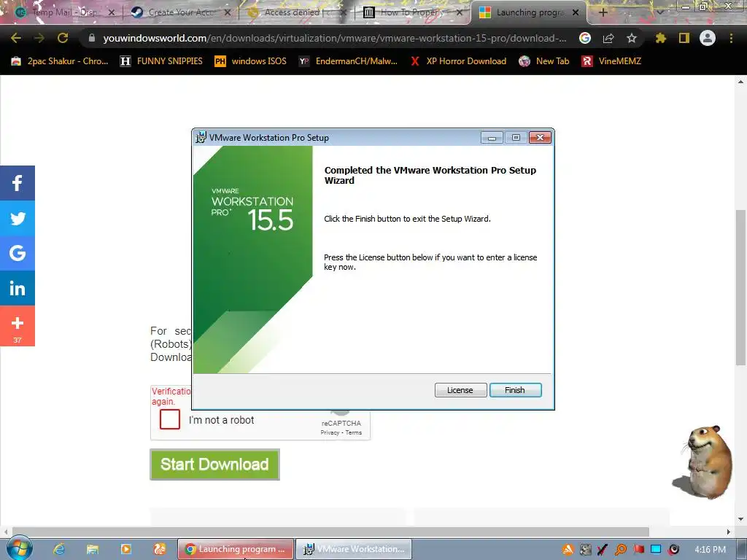Reload the page in Chrome
The height and width of the screenshot is (560, 747).
tap(63, 38)
